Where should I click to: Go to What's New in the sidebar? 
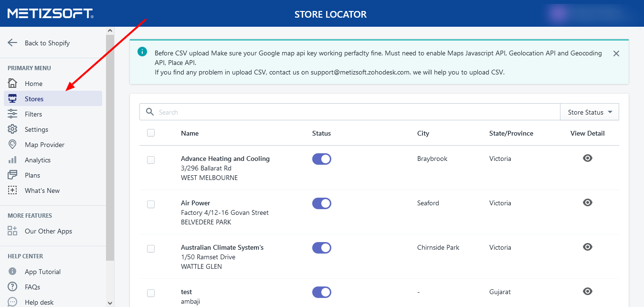[42, 191]
